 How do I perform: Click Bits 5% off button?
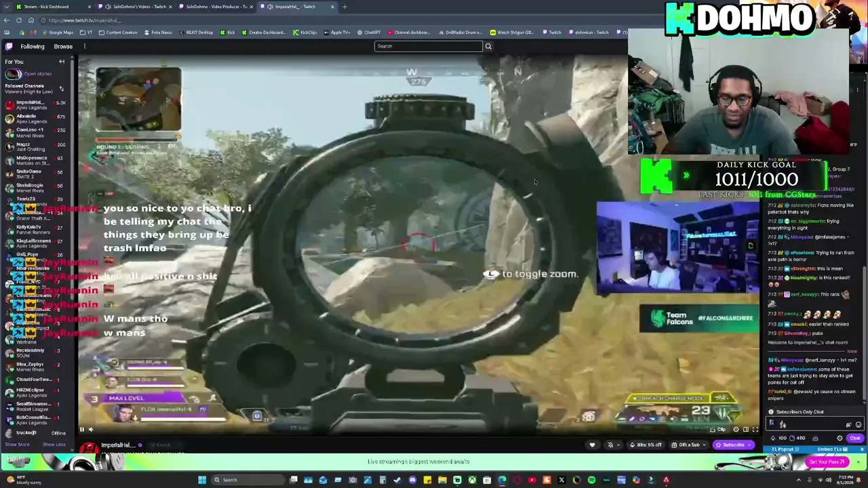(x=645, y=445)
